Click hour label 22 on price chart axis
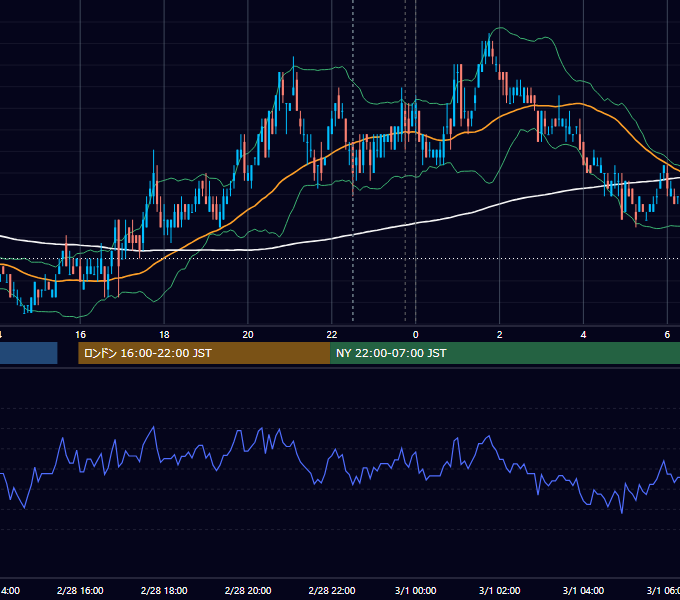 (x=332, y=335)
